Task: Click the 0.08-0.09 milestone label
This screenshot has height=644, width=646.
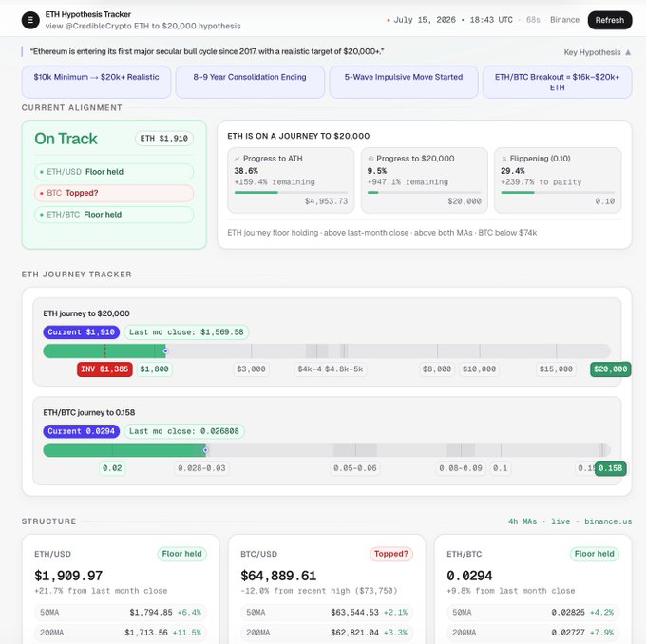Action: tap(461, 468)
